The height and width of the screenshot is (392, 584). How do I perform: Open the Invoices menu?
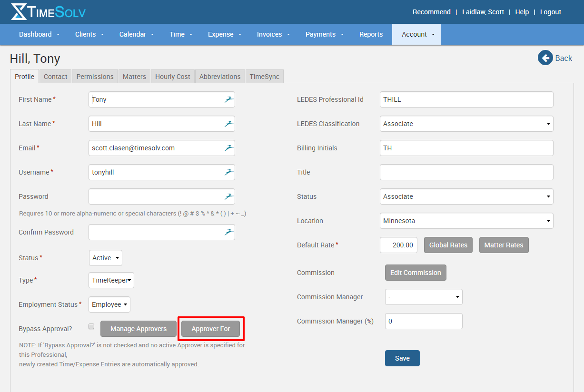(272, 34)
